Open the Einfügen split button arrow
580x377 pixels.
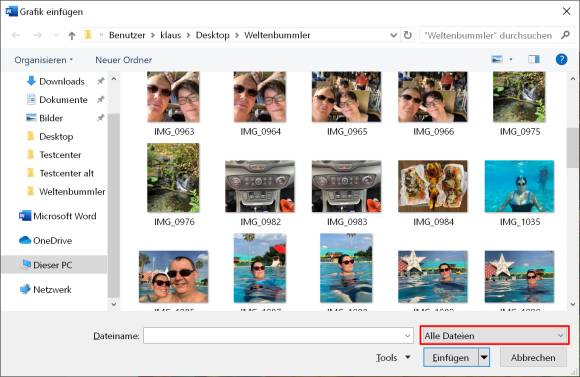[x=484, y=357]
